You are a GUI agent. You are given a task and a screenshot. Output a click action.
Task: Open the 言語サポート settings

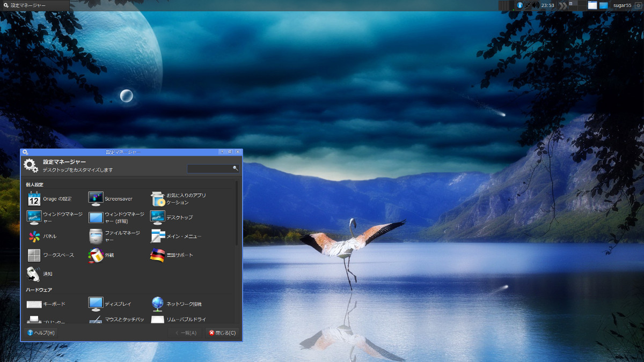click(x=172, y=255)
